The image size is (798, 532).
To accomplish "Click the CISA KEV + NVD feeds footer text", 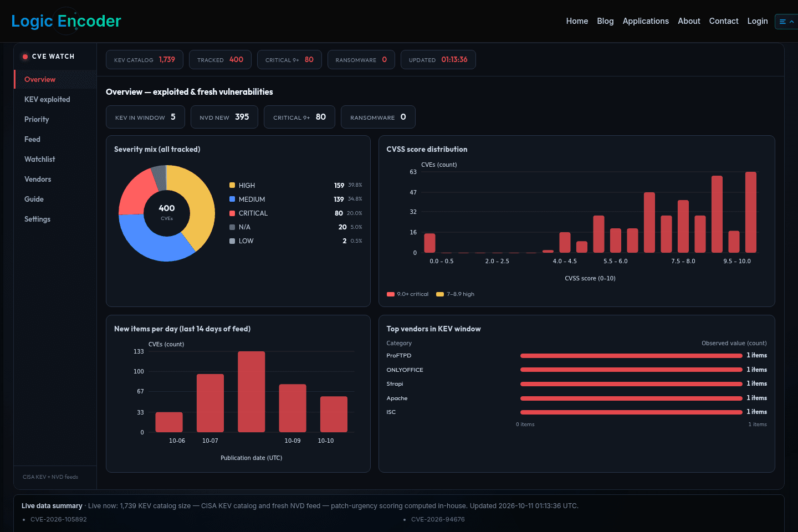I will coord(50,477).
